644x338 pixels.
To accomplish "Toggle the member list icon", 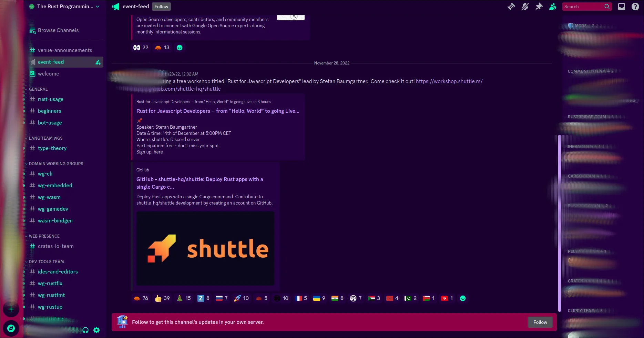I will (x=553, y=7).
